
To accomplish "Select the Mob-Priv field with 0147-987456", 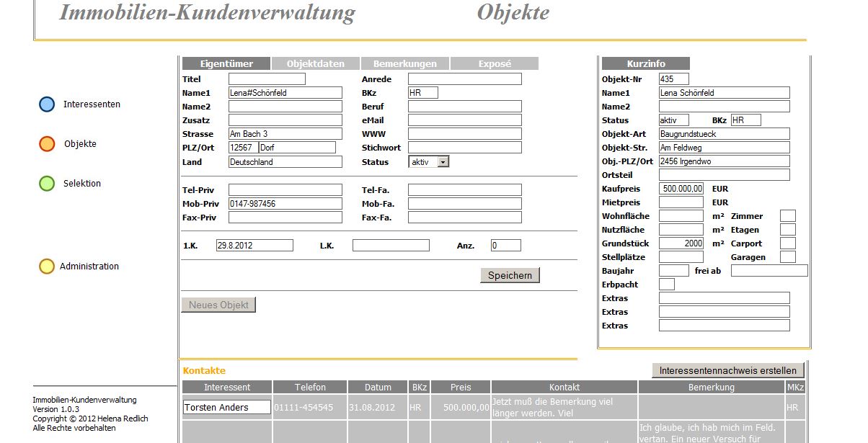I will click(285, 203).
